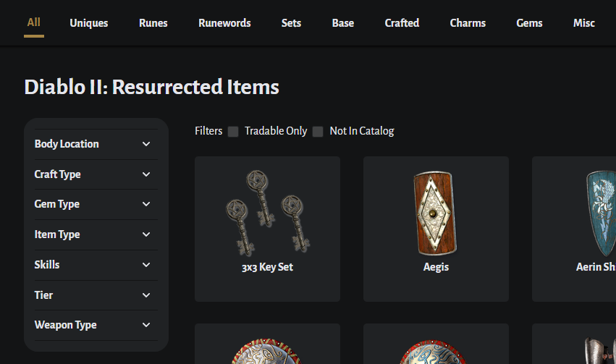Select the Gems tab
This screenshot has height=364, width=616.
(x=530, y=23)
